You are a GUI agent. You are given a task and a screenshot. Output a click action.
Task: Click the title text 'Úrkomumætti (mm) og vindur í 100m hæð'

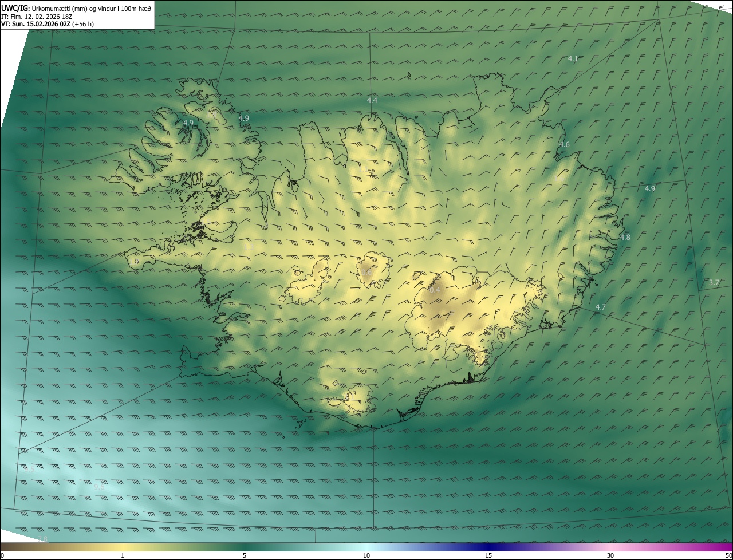(x=92, y=8)
